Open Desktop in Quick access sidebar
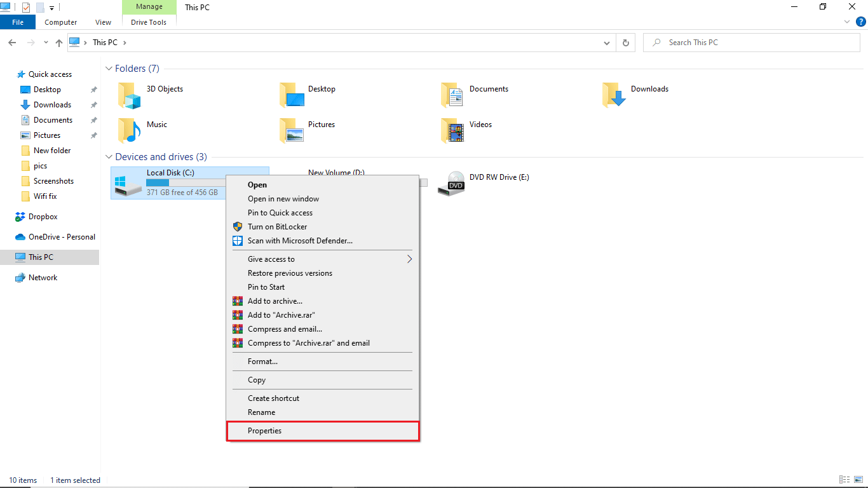The image size is (868, 488). pos(47,90)
